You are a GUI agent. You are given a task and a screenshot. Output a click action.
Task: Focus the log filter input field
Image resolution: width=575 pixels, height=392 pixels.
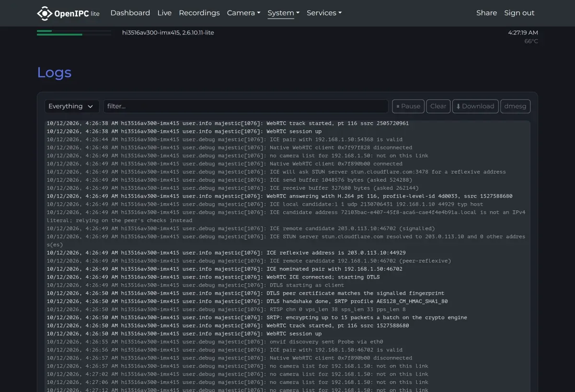tap(246, 106)
